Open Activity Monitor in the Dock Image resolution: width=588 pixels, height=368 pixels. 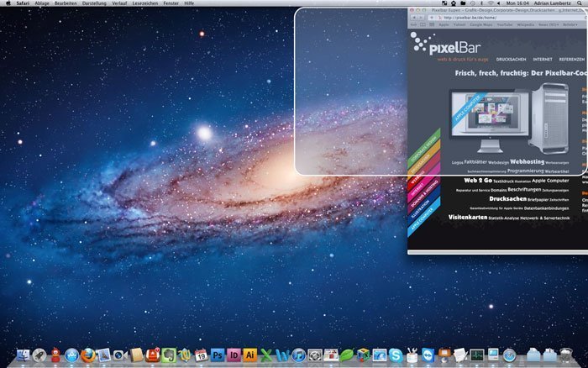point(477,355)
